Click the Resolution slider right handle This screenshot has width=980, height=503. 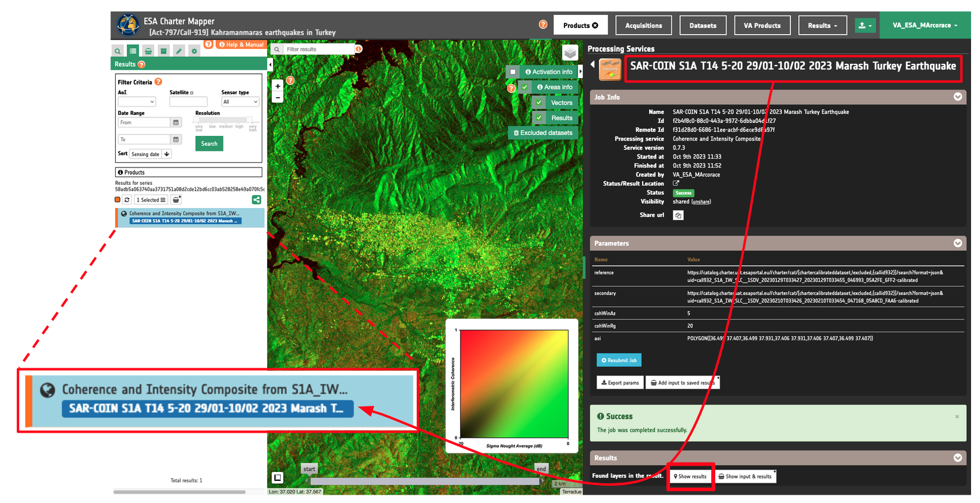[x=250, y=120]
